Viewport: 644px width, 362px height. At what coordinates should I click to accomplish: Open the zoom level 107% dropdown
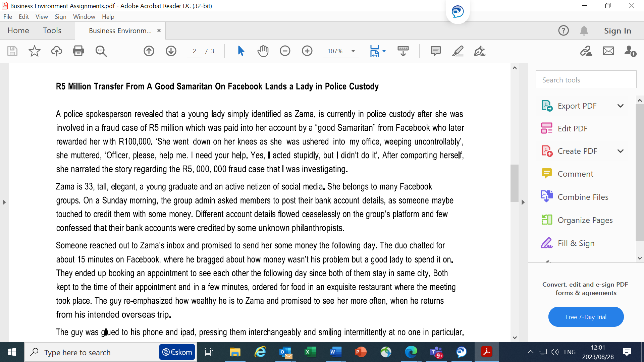click(353, 51)
